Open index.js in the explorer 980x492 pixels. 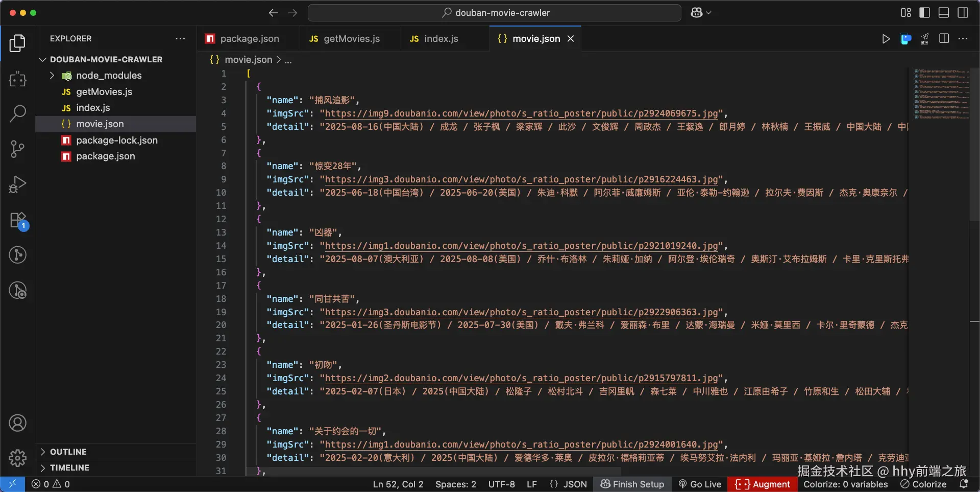(115, 108)
